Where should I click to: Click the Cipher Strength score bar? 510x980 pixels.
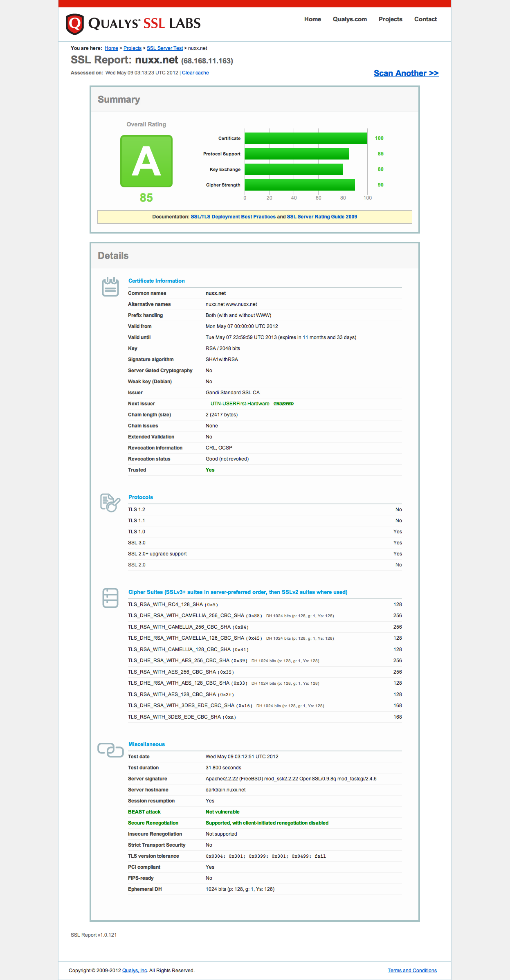(x=300, y=185)
